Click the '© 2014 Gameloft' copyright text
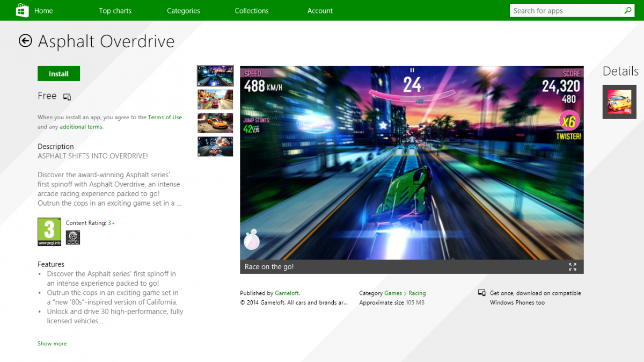Screen dimensions: 644x362 [294, 302]
